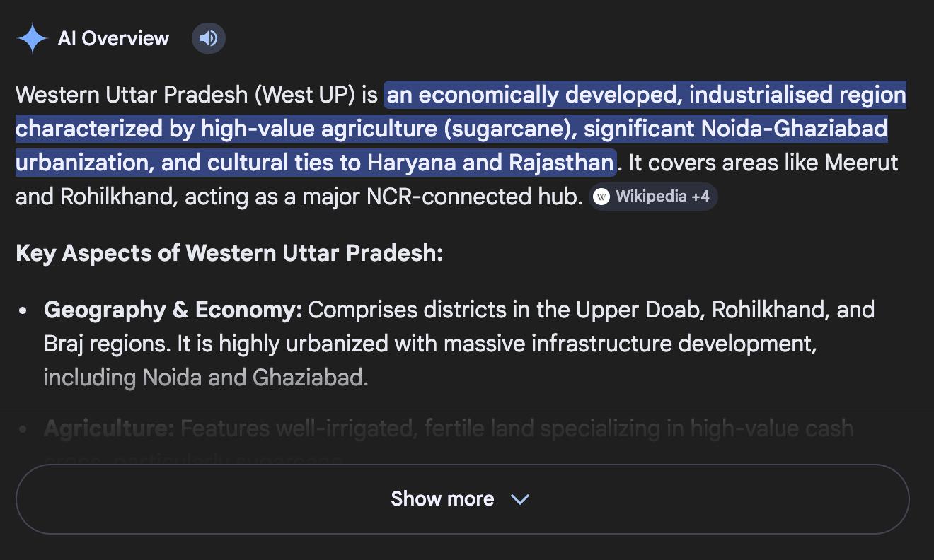
Task: Click the highlighted "Haryana and Rajasthan" text
Action: [x=490, y=163]
